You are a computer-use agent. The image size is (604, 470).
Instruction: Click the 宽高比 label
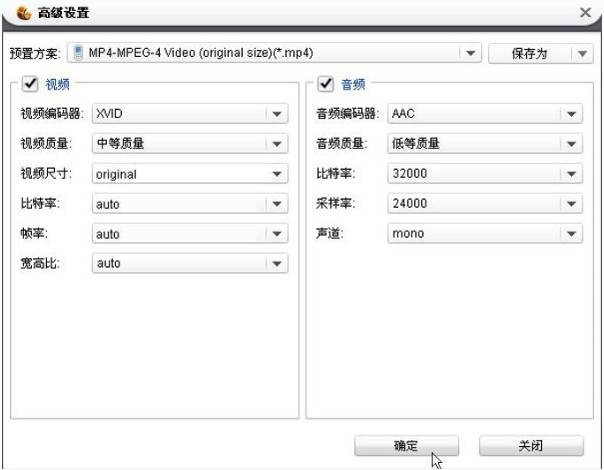point(40,264)
